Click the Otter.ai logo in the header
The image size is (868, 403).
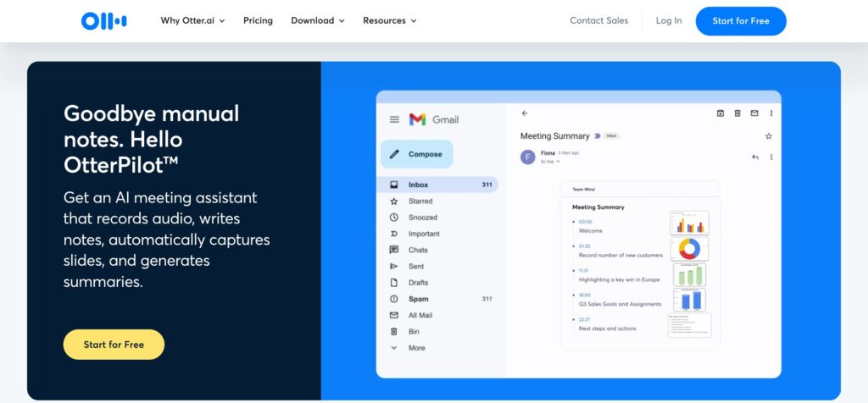pyautogui.click(x=104, y=21)
